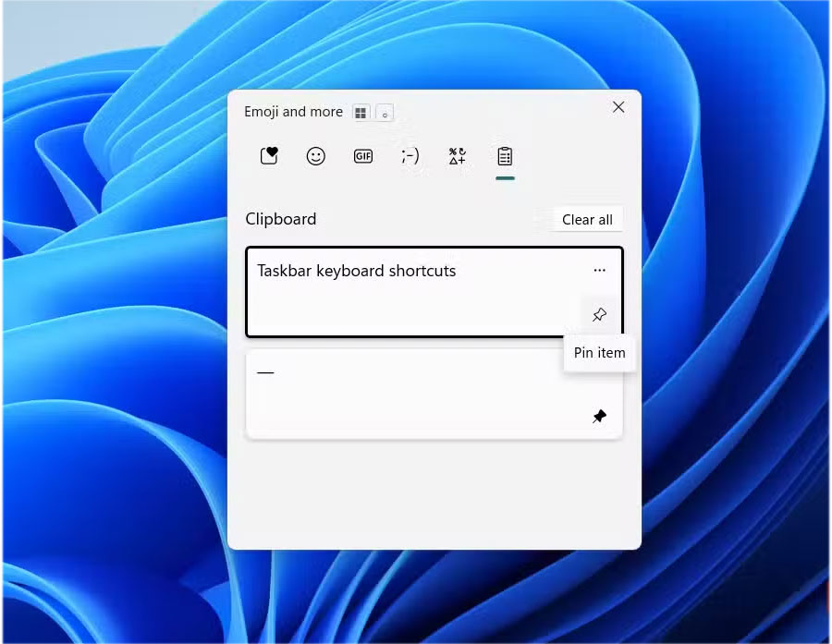This screenshot has height=644, width=832.
Task: Unpin the dash clipboard entry
Action: click(599, 416)
